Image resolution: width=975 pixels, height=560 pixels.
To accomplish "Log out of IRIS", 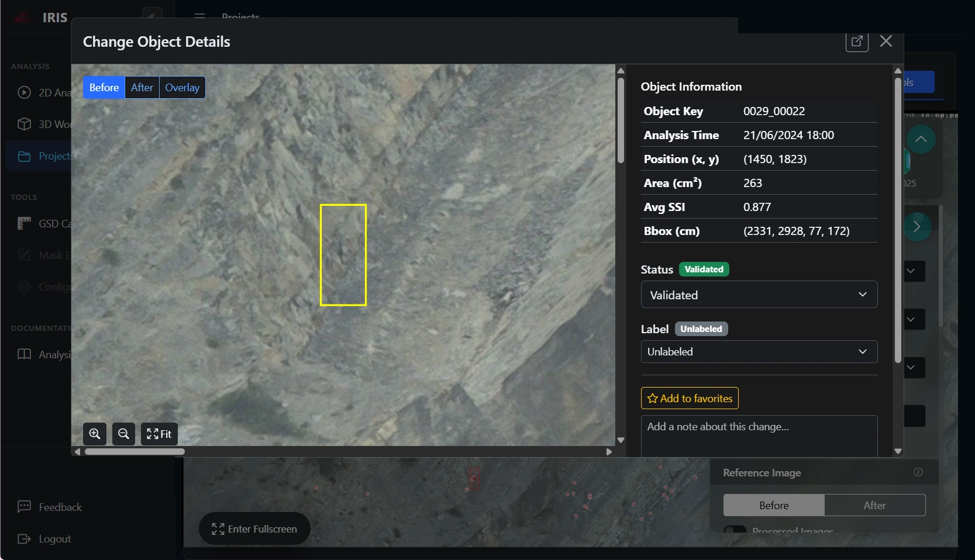I will [44, 539].
